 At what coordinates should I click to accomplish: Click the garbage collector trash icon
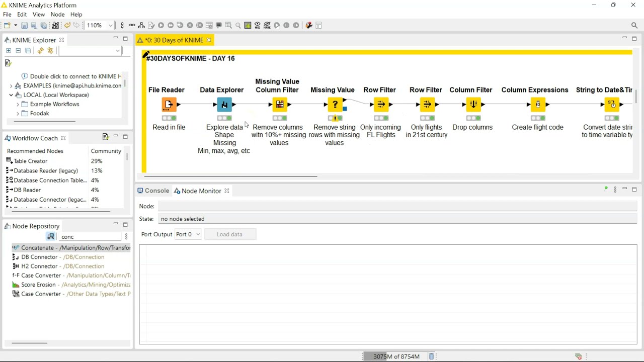(x=432, y=356)
